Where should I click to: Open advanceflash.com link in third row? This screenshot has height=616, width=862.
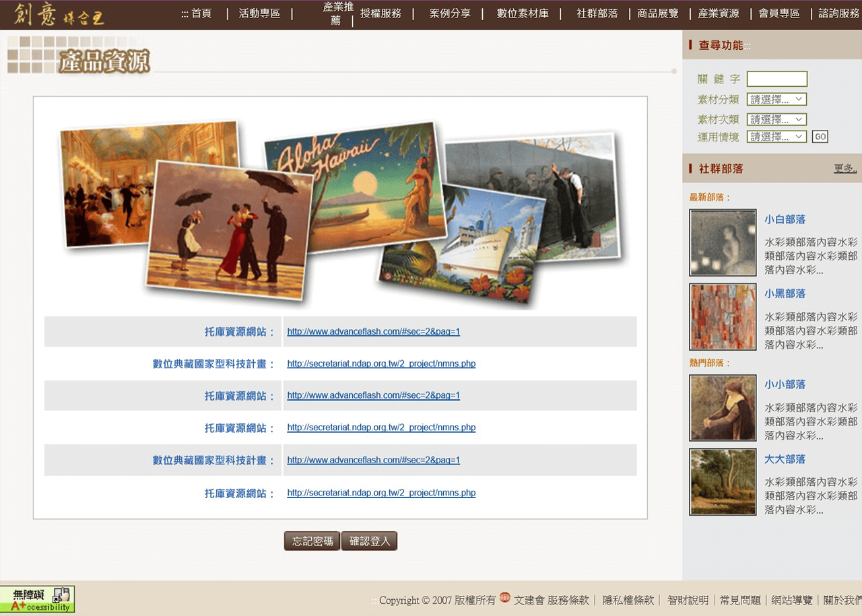click(373, 395)
